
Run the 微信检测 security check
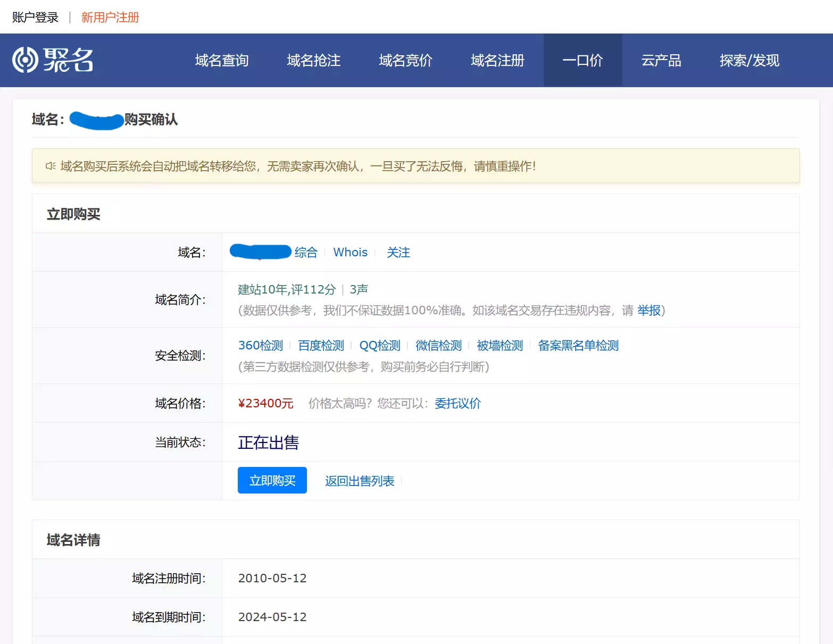pos(439,345)
